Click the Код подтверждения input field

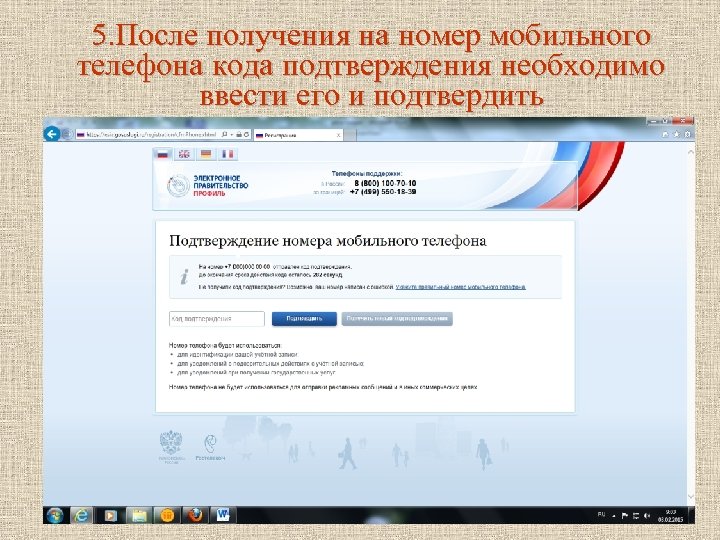pyautogui.click(x=217, y=319)
